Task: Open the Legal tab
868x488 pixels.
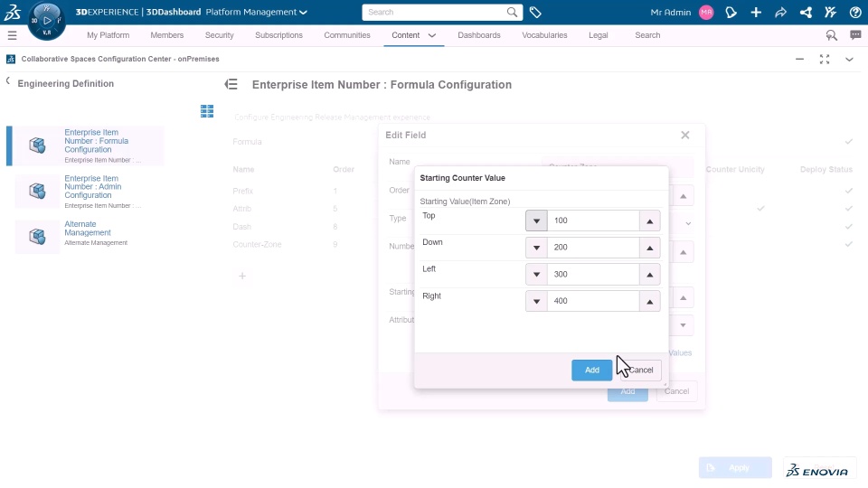Action: [x=598, y=35]
